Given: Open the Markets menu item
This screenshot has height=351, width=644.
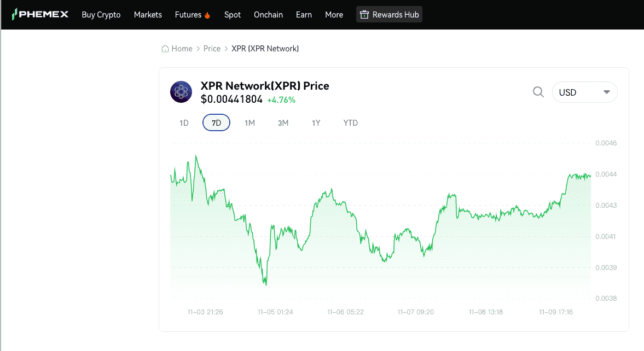Looking at the screenshot, I should [148, 15].
